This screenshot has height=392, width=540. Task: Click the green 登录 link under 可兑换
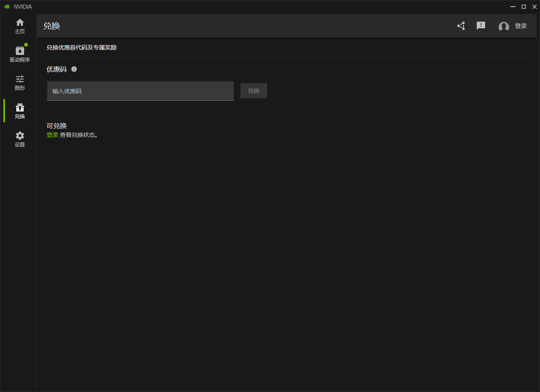[52, 135]
